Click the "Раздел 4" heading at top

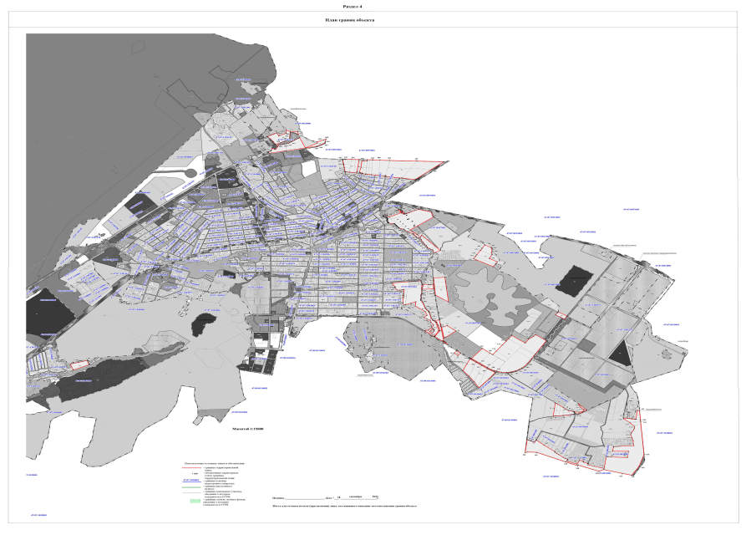click(376, 5)
